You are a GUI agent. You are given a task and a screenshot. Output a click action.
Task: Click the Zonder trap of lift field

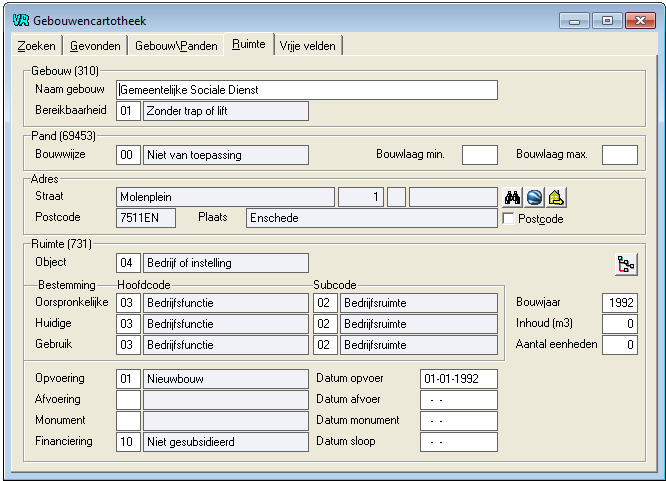coord(226,111)
